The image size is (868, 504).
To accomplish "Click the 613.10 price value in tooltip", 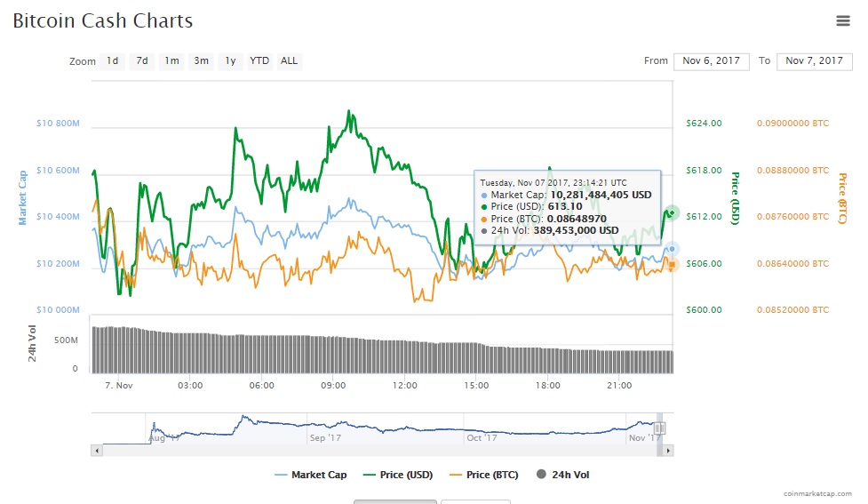I will [565, 206].
